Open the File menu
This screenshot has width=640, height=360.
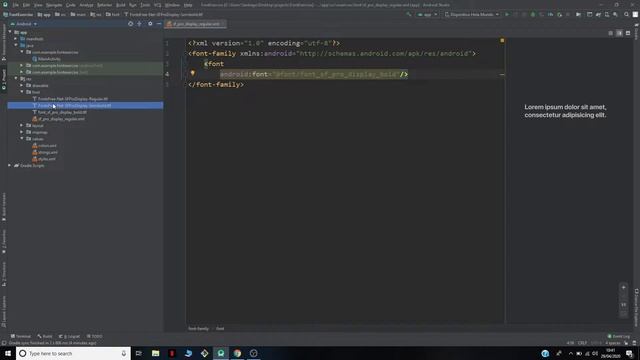(x=15, y=5)
